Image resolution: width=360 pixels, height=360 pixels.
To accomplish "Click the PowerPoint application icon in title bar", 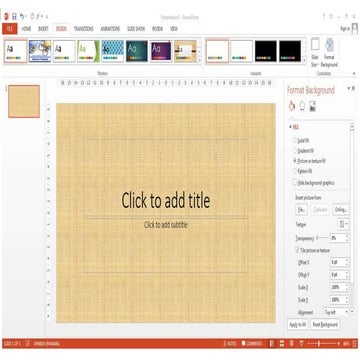I will (6, 16).
